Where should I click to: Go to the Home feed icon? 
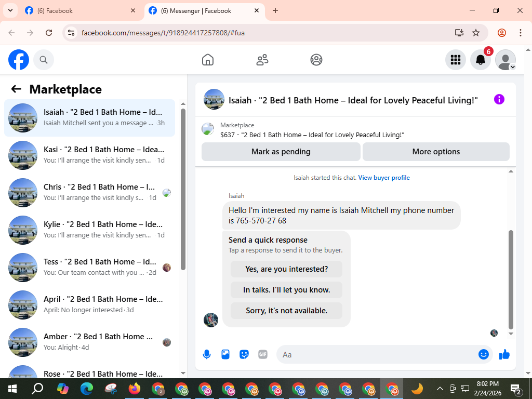coord(208,60)
